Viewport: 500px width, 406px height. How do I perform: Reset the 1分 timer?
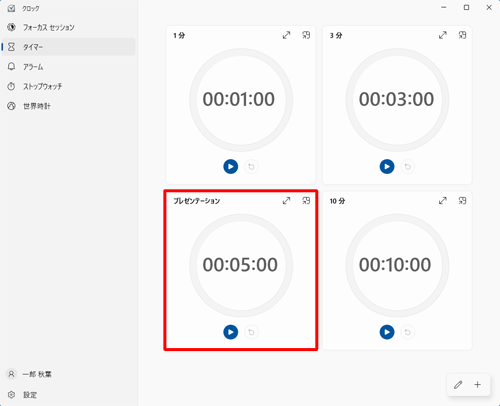[x=251, y=167]
